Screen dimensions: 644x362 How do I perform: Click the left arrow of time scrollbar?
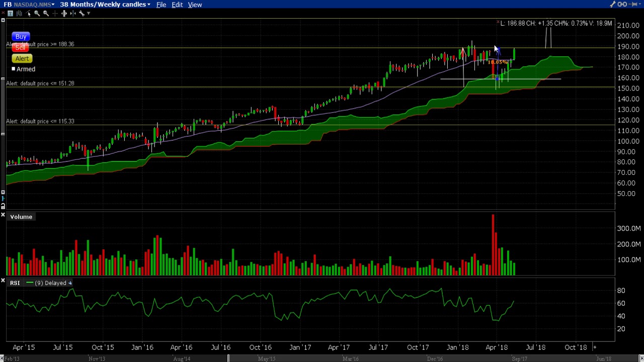tap(3, 358)
